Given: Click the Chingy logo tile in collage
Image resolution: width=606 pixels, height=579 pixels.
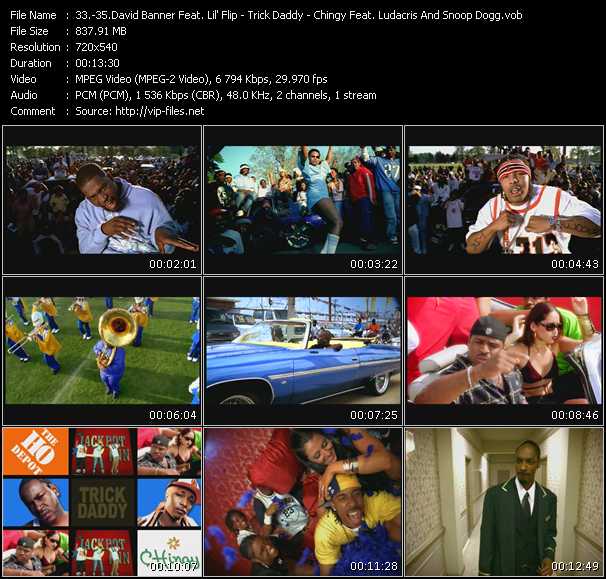Looking at the screenshot, I should point(169,553).
